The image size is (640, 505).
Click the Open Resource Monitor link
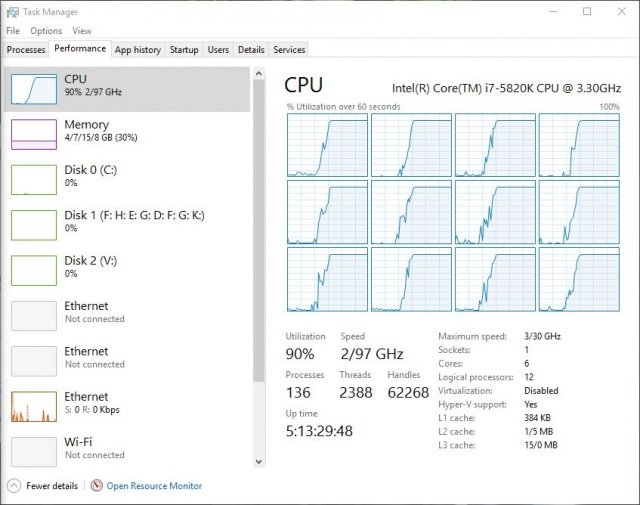click(154, 486)
